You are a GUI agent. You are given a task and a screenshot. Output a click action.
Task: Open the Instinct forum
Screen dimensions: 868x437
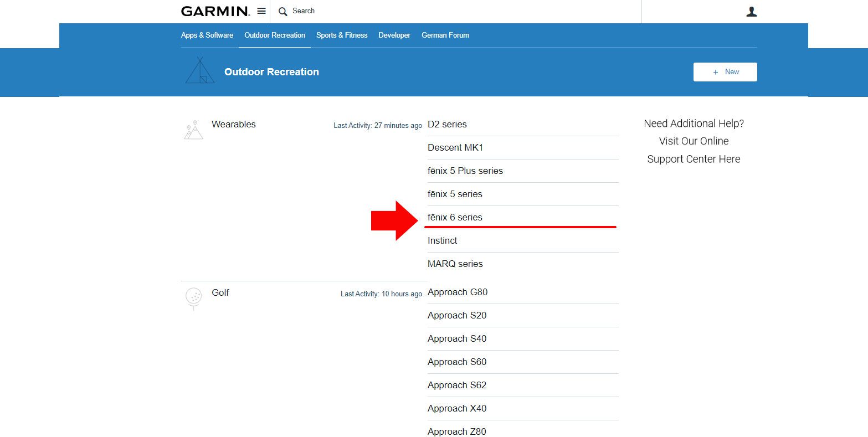coord(443,240)
